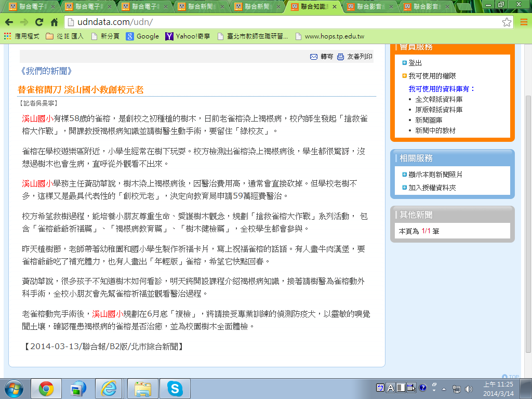Screen dimensions: 532x399
Task: Open Skype from the taskbar
Action: click(175, 389)
